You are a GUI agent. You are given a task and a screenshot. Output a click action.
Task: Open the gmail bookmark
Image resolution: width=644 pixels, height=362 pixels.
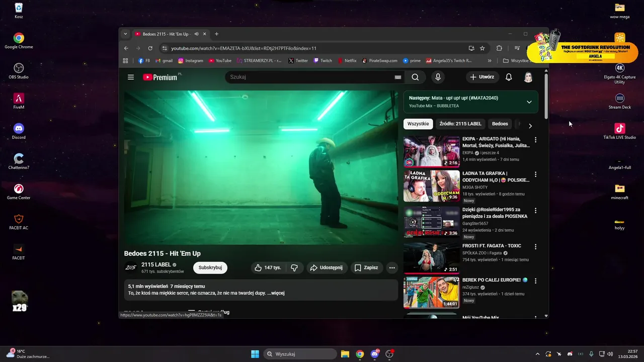point(164,61)
